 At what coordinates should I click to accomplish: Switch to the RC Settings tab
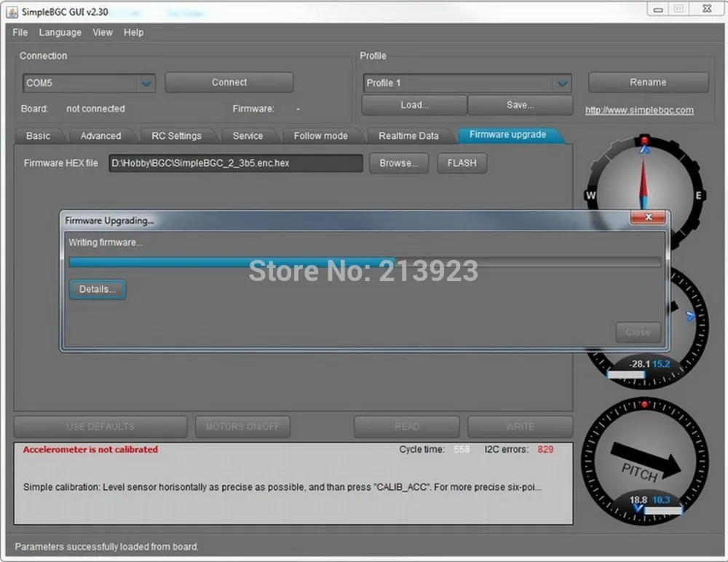176,136
